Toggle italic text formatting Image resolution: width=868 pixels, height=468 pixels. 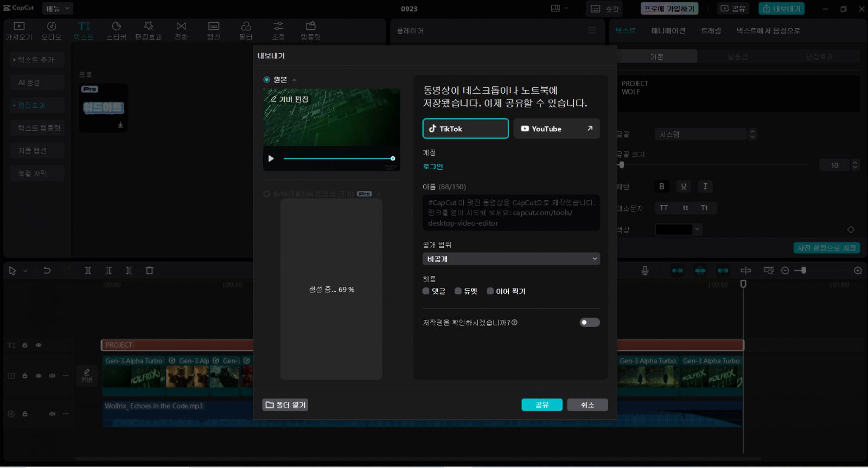tap(705, 187)
